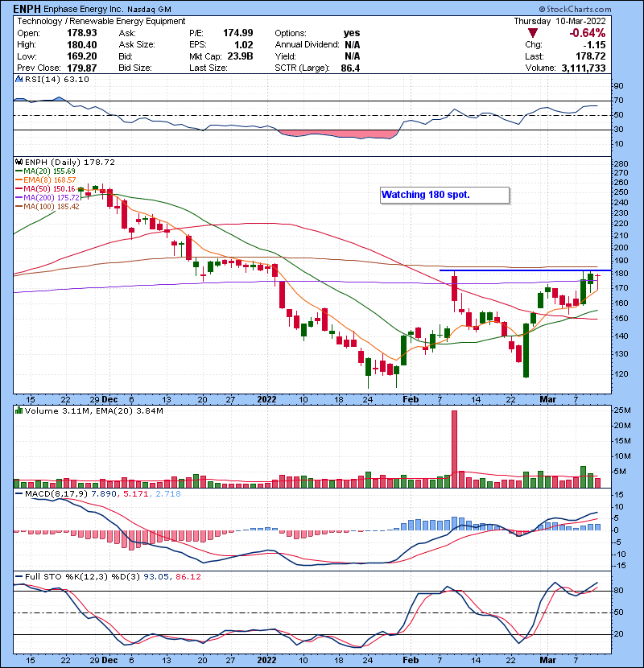The image size is (644, 668).
Task: Click the Last price value in the header
Action: 591,56
